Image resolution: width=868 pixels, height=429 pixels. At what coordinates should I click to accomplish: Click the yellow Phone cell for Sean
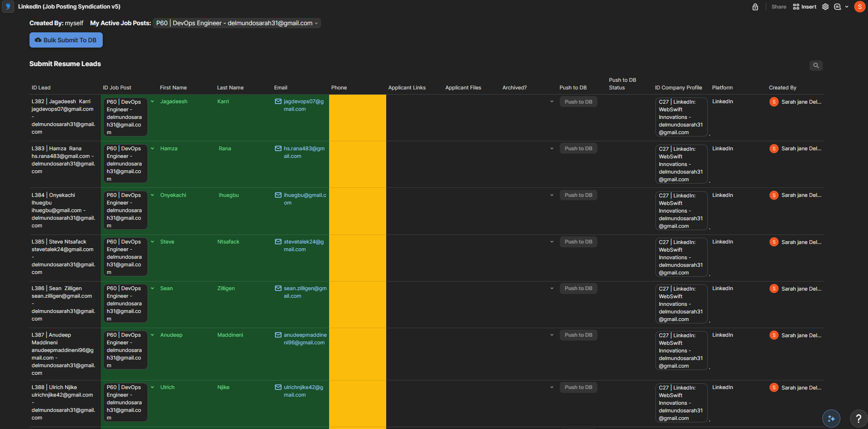[357, 304]
